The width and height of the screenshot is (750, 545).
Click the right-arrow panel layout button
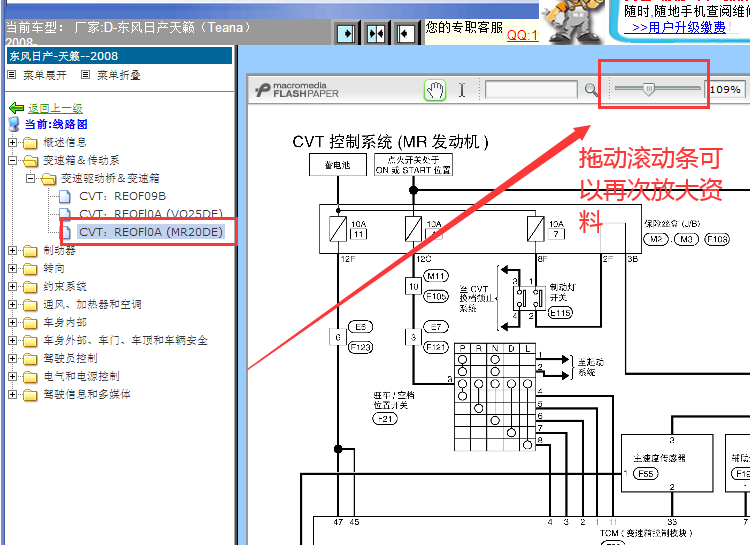pos(346,34)
